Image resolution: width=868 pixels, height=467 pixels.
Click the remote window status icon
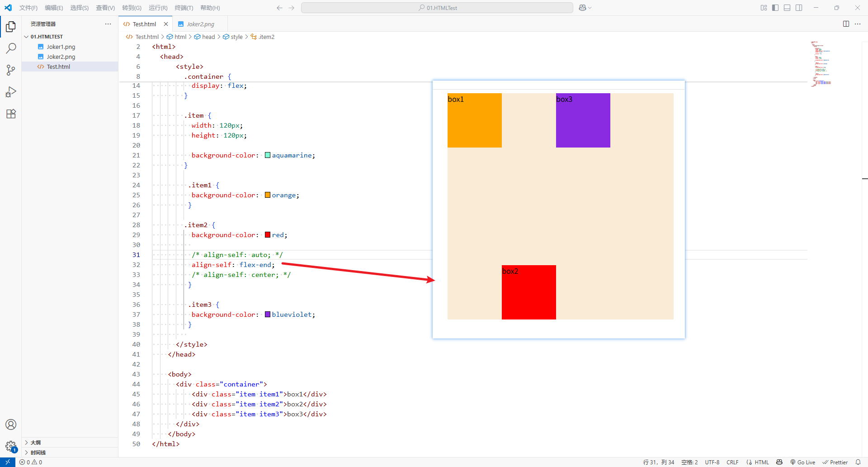coord(8,462)
